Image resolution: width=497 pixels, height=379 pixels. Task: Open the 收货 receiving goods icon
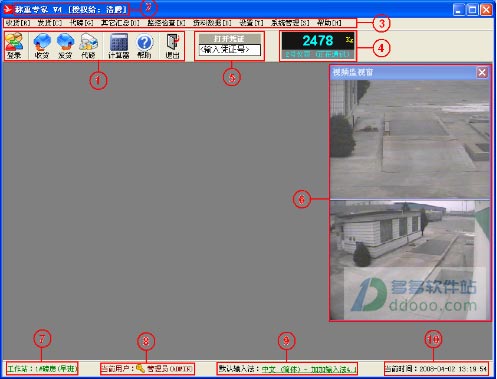[x=42, y=46]
